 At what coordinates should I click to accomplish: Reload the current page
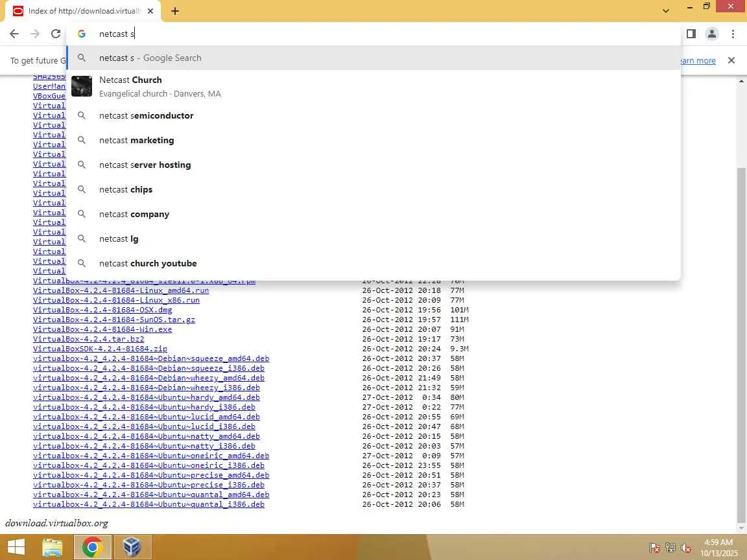56,34
